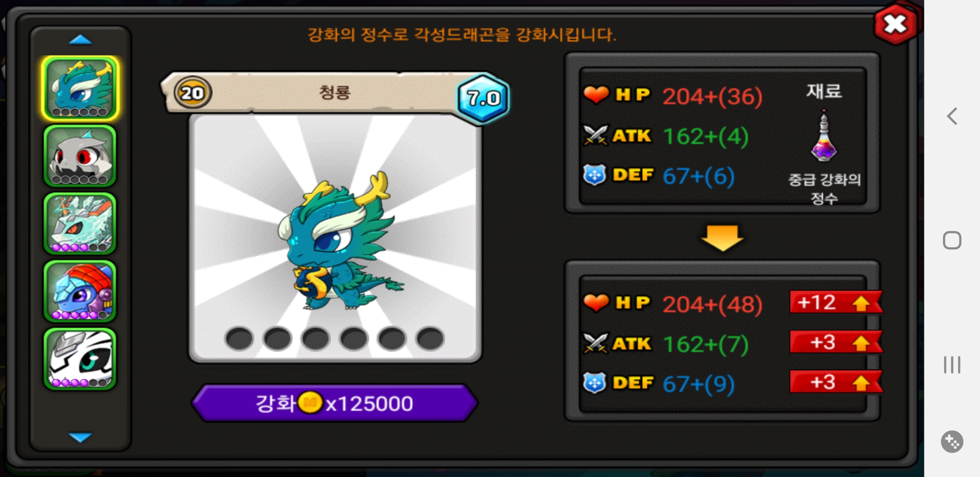Viewport: 980px width, 477px height.
Task: Open the game tools controller icon
Action: click(x=952, y=442)
